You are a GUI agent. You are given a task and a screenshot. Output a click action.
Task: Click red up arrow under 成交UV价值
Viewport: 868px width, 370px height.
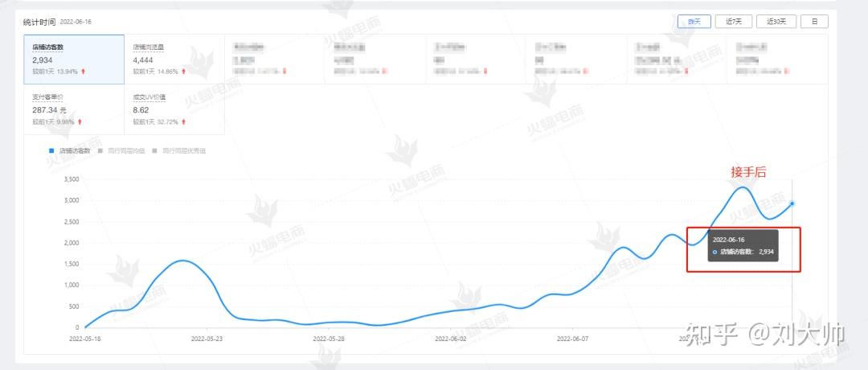[x=183, y=121]
